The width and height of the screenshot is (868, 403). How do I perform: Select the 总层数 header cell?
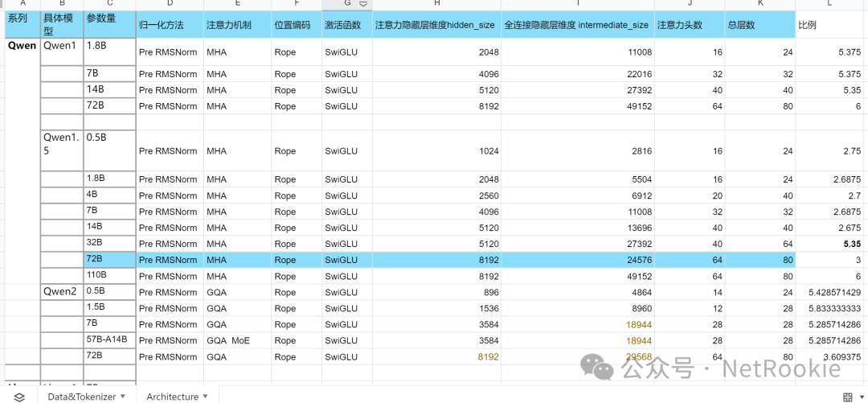pyautogui.click(x=760, y=25)
